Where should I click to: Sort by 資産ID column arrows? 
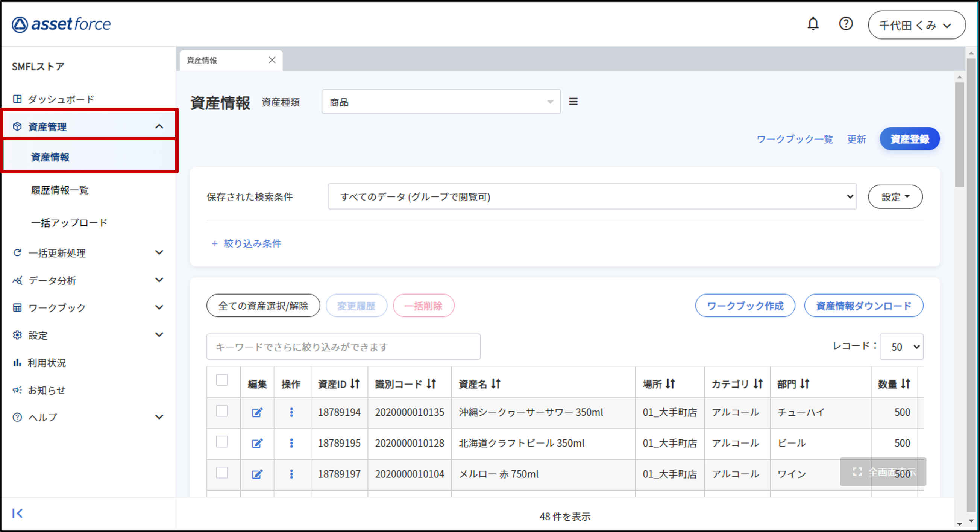pos(355,384)
